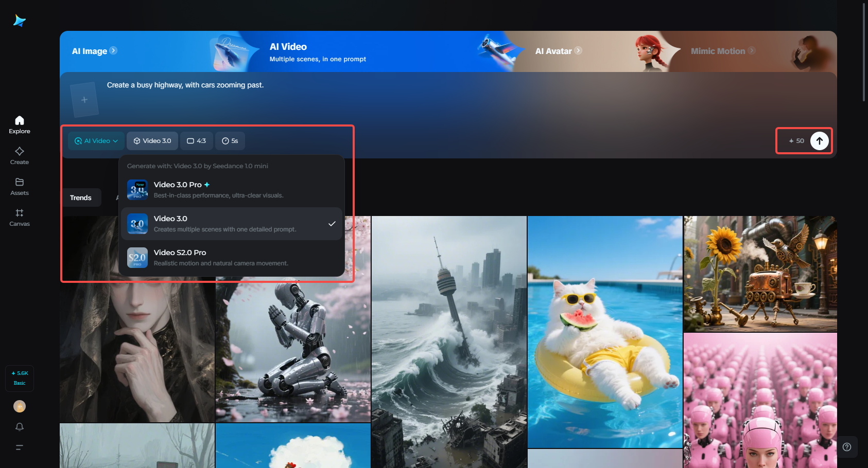Go to Create in the sidebar
868x468 pixels.
[x=20, y=156]
